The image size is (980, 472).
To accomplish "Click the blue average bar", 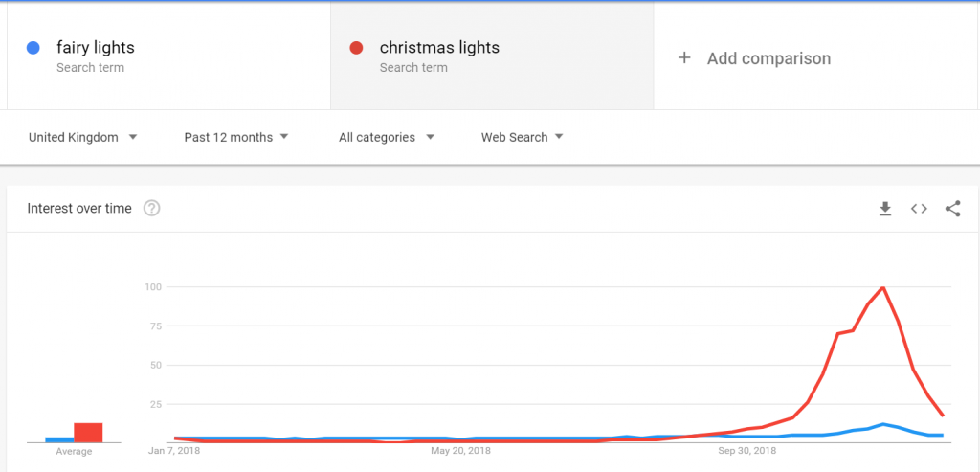I will click(x=59, y=439).
